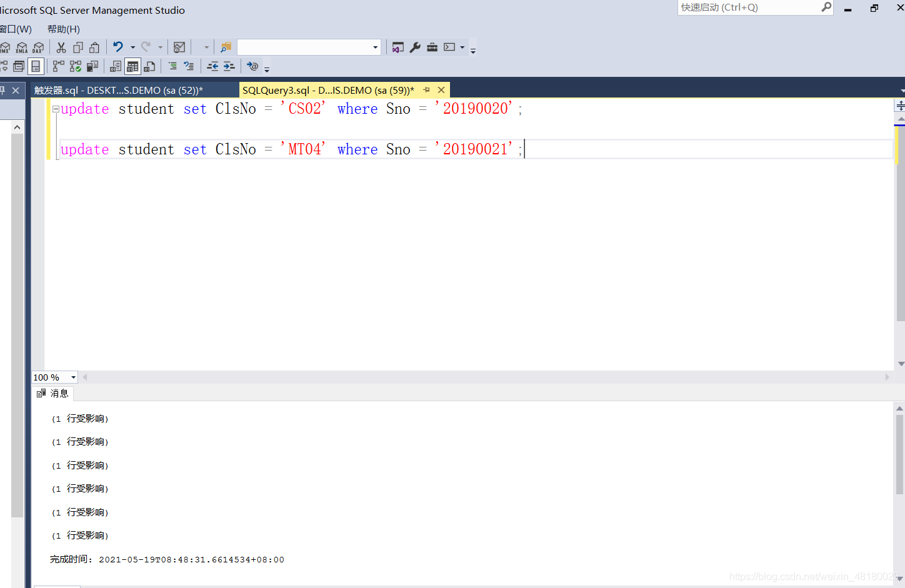Screen dimensions: 905x588
Task: Click editor horizontal scrollbar left arrow
Action: (x=85, y=377)
